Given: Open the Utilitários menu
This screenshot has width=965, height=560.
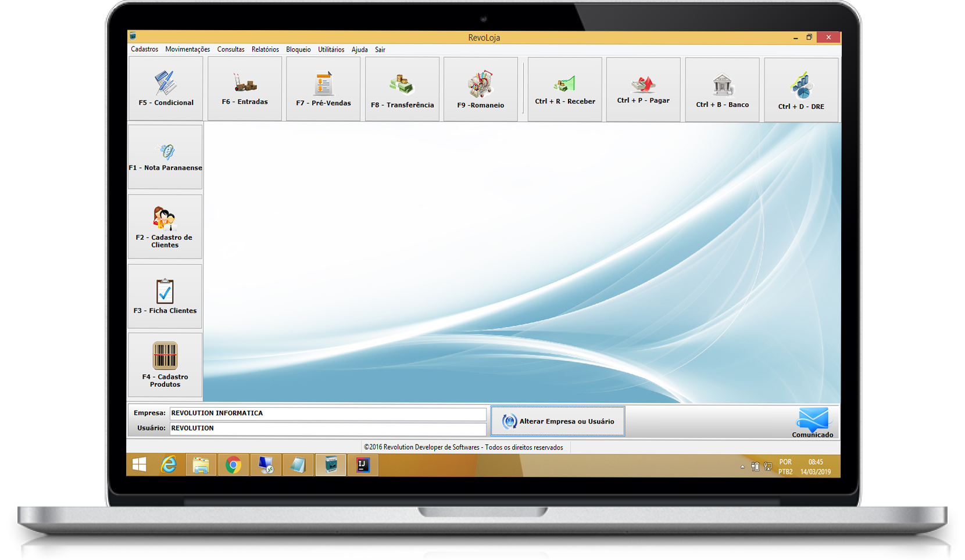Looking at the screenshot, I should click(331, 49).
